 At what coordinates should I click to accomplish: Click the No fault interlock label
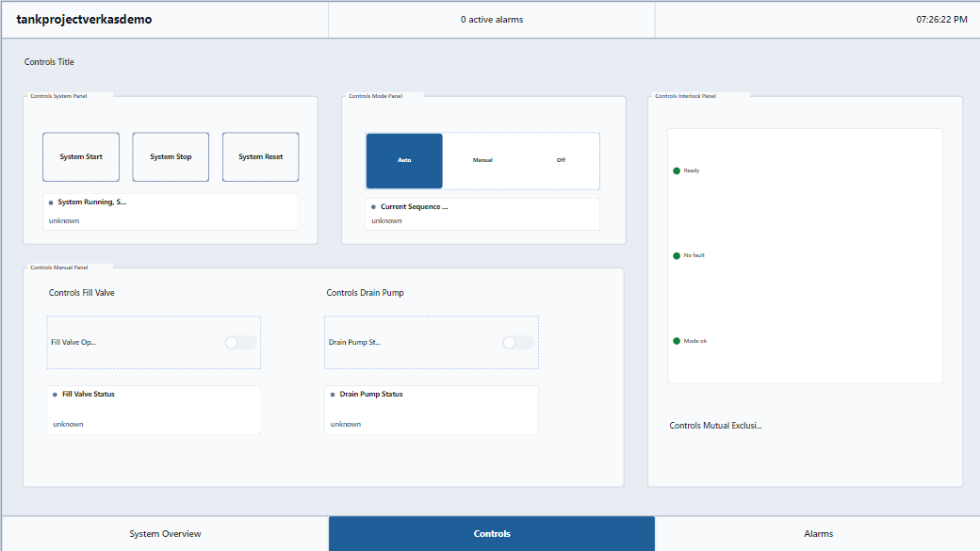point(694,255)
